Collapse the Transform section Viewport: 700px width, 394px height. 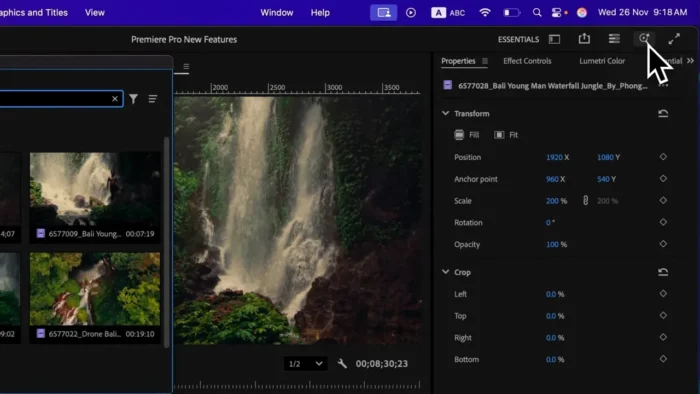pos(445,113)
